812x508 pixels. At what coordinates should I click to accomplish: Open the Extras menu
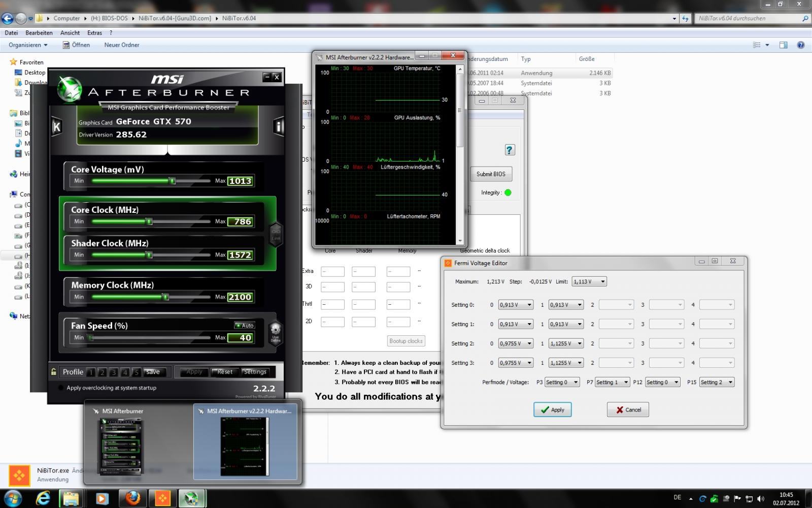tap(94, 33)
